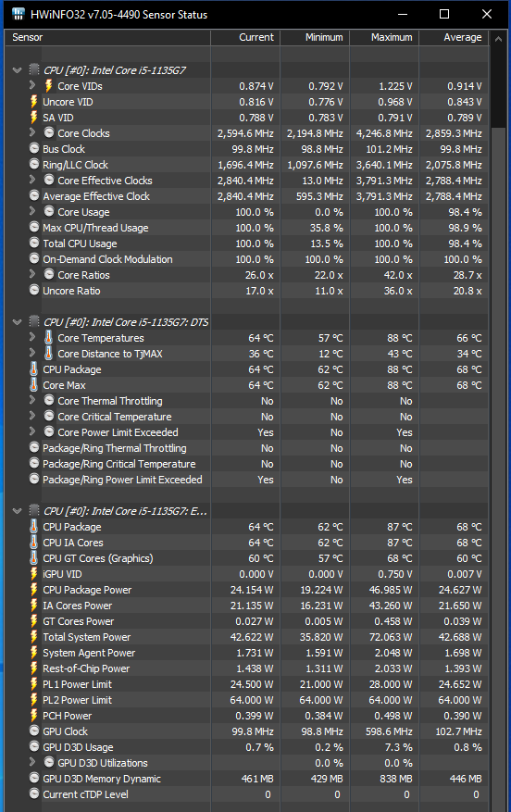This screenshot has height=812, width=511.
Task: Click the lightning icon beside Total System Power
Action: pos(33,636)
